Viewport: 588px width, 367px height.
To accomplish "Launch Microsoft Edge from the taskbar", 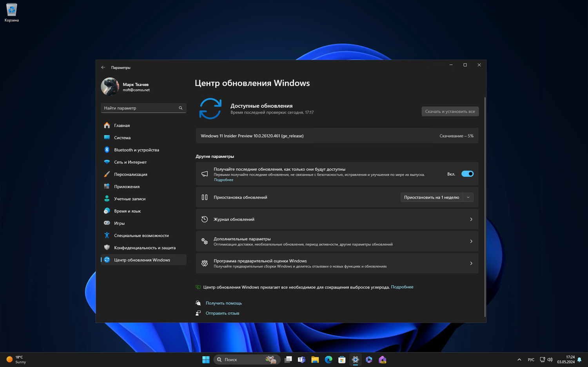I will 328,360.
